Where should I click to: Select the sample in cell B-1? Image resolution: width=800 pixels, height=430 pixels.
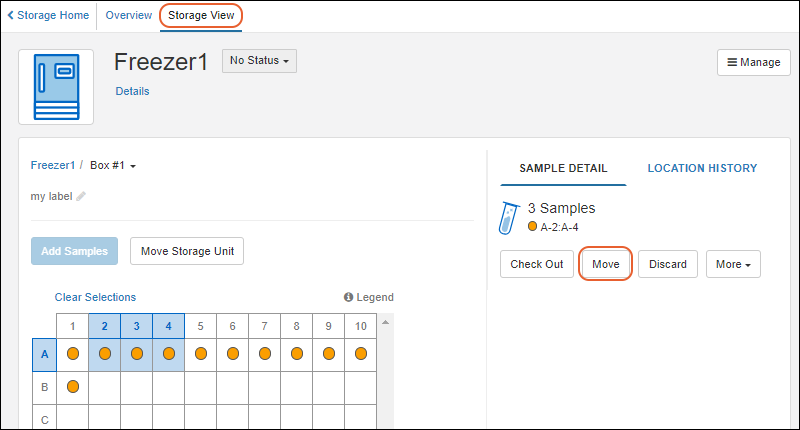click(72, 385)
